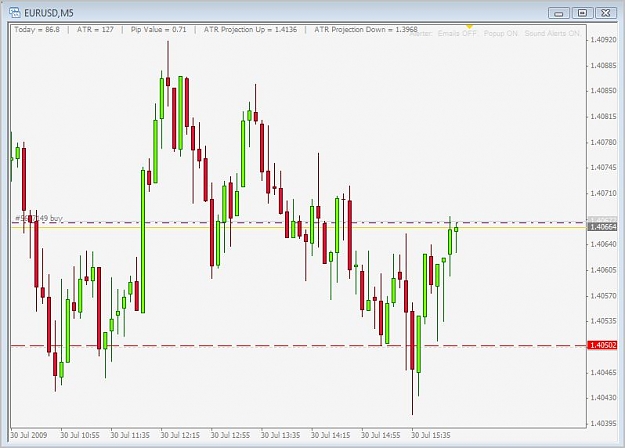Click the 1.40920 price axis label
Image resolution: width=625 pixels, height=448 pixels.
point(603,40)
